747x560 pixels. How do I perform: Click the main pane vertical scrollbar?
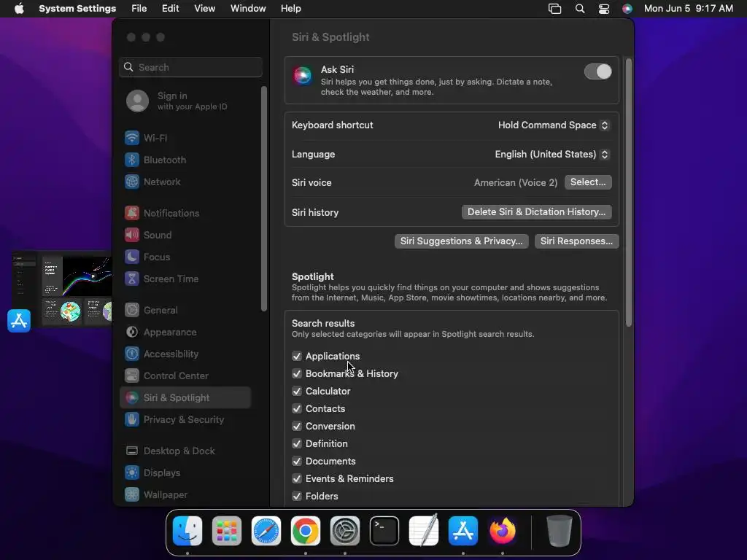pyautogui.click(x=628, y=192)
